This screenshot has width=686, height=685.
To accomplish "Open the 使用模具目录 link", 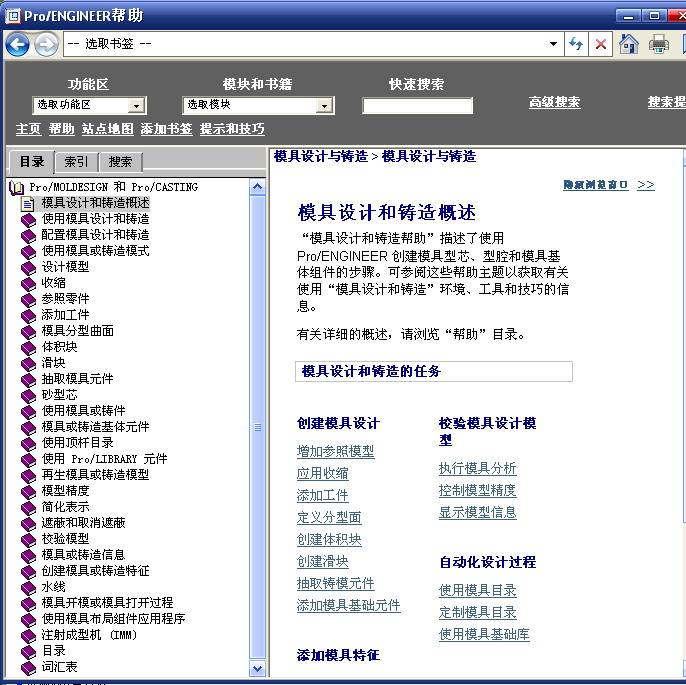I will (478, 591).
